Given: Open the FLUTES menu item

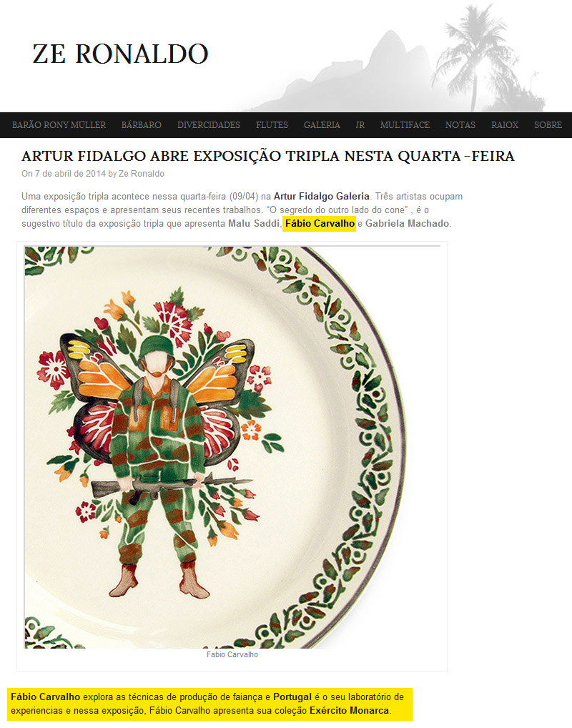Looking at the screenshot, I should coord(272,125).
